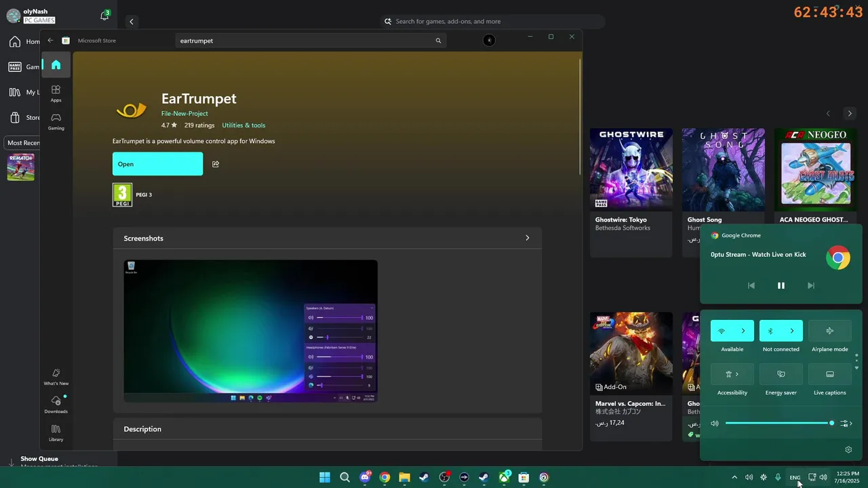Go to previous games carousel page

pos(828,114)
